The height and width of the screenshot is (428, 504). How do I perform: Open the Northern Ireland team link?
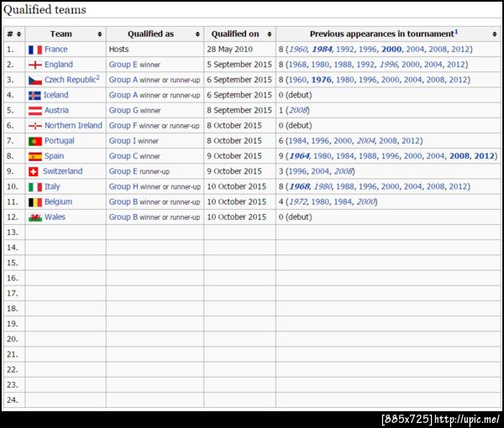coord(73,126)
